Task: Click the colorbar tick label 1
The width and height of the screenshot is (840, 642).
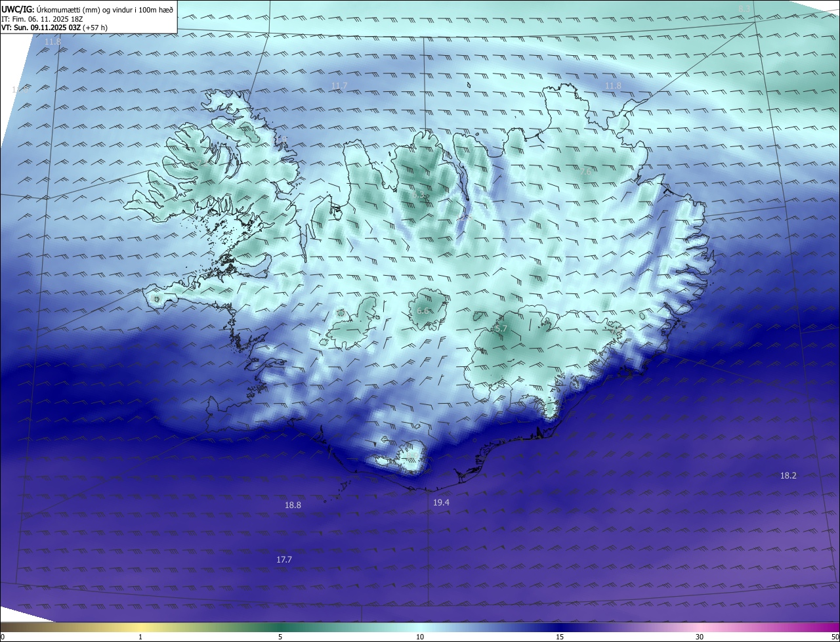Action: click(140, 637)
